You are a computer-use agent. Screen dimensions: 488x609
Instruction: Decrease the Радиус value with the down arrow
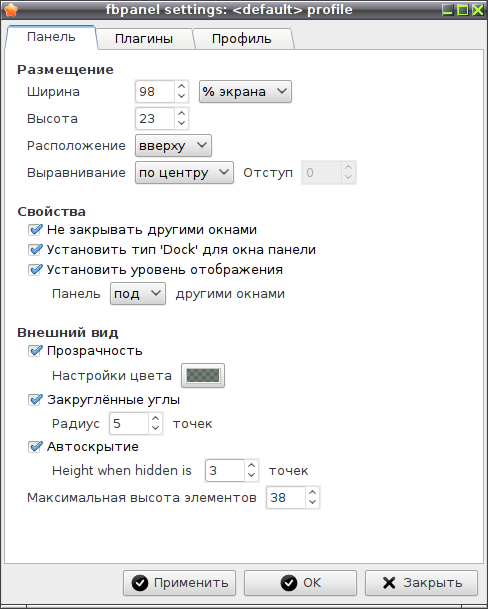(155, 428)
